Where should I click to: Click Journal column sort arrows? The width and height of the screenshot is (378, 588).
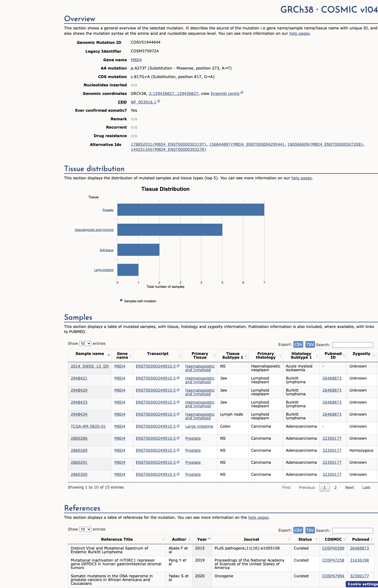[288, 539]
